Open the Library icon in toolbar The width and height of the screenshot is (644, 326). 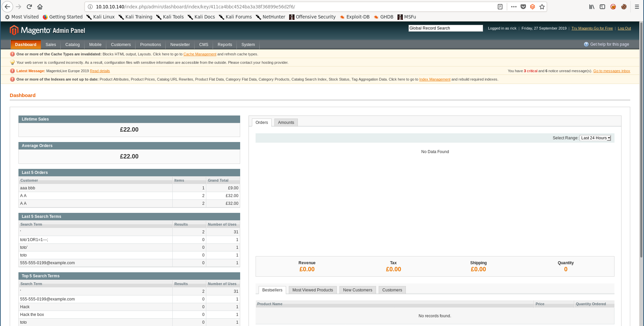[x=592, y=7]
